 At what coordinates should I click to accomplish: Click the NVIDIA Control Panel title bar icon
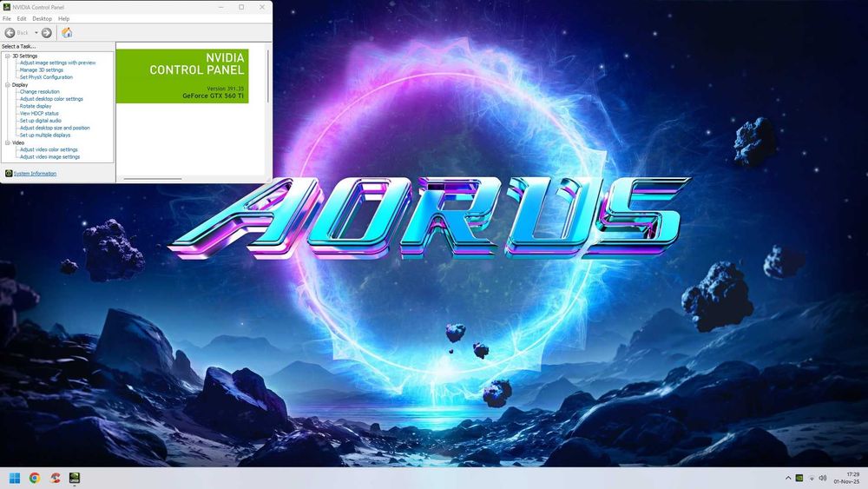7,7
